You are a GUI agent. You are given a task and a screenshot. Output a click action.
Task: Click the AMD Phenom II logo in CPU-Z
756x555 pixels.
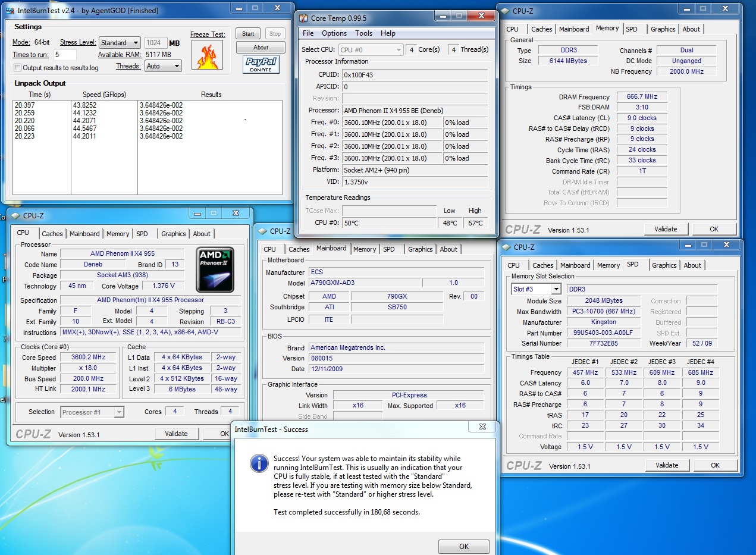tap(215, 269)
